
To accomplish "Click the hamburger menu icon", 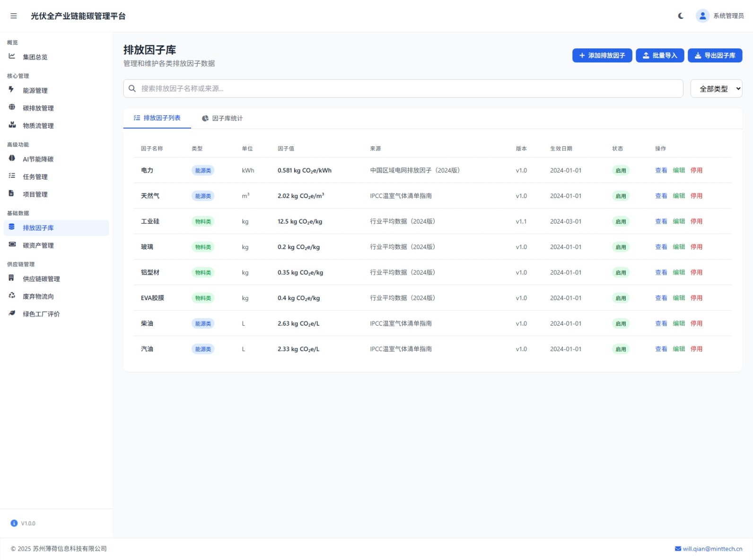I will click(14, 16).
